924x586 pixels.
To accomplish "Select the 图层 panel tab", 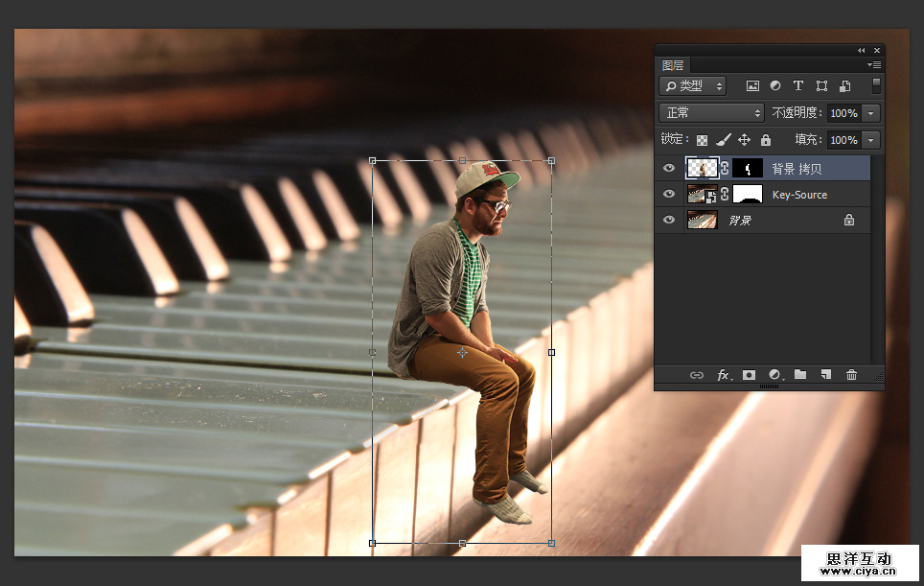I will click(x=673, y=65).
